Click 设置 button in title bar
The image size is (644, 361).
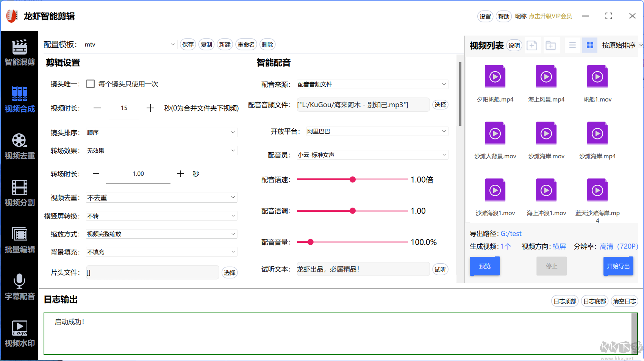pyautogui.click(x=485, y=16)
